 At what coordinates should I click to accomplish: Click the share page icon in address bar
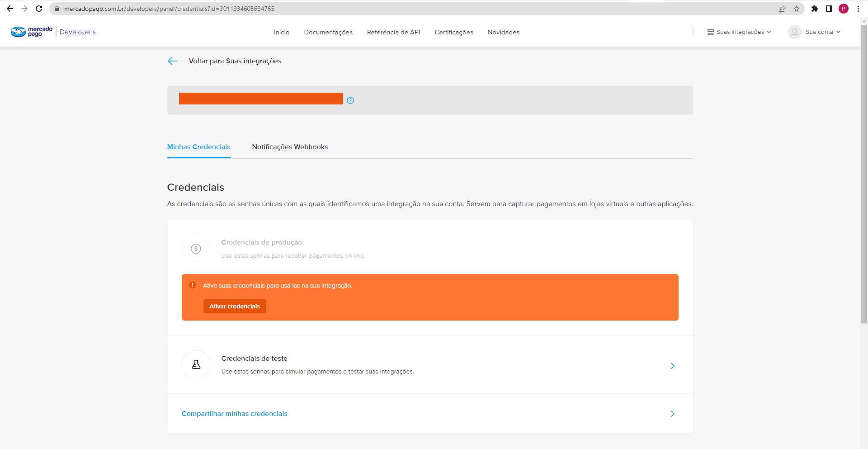click(x=782, y=9)
